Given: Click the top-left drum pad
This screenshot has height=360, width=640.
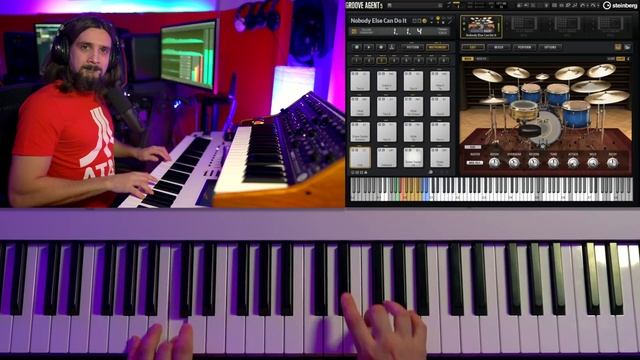Looking at the screenshot, I should click(x=360, y=81).
